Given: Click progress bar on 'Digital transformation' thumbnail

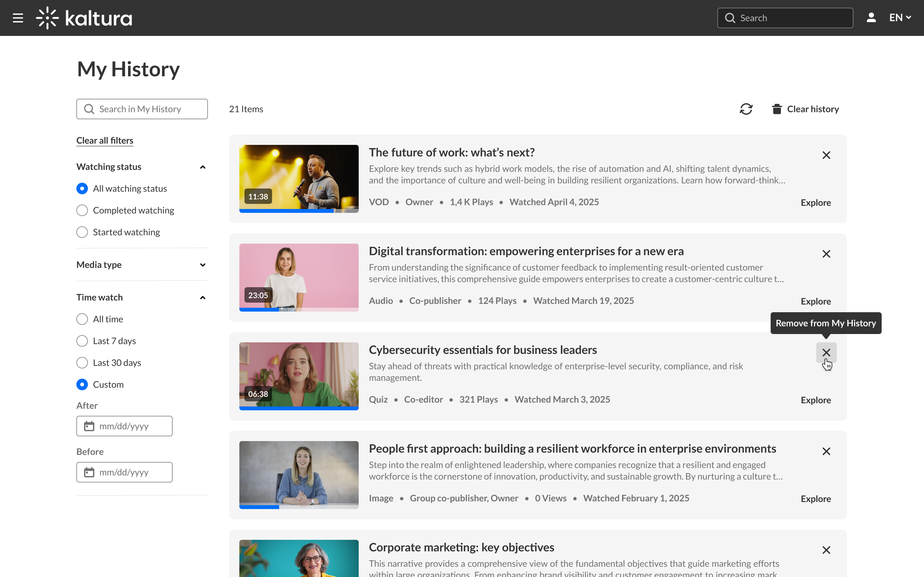Looking at the screenshot, I should [x=299, y=309].
